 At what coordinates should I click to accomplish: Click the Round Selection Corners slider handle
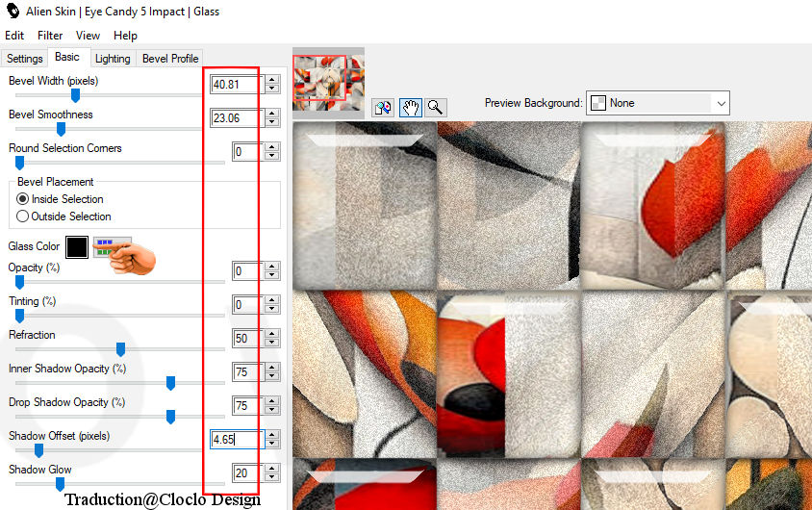tap(19, 163)
